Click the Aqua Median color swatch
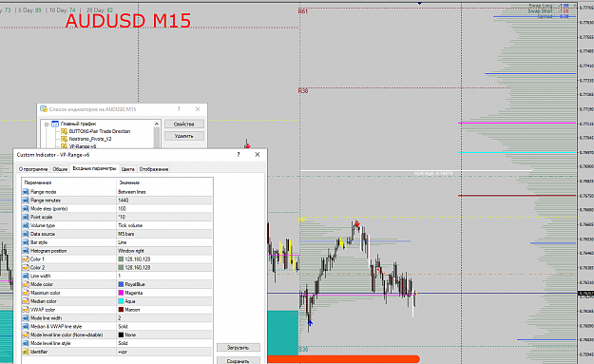Screen dimensions: 594x364 pos(121,301)
